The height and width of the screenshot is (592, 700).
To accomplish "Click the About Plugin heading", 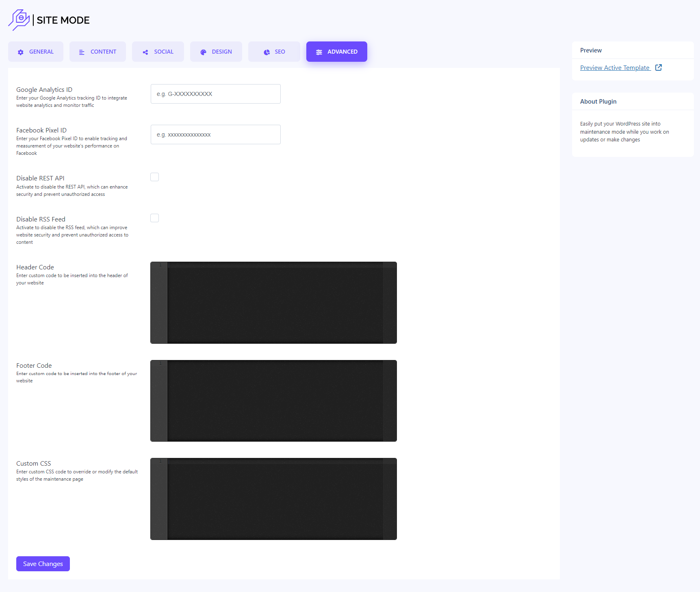I will [x=598, y=102].
